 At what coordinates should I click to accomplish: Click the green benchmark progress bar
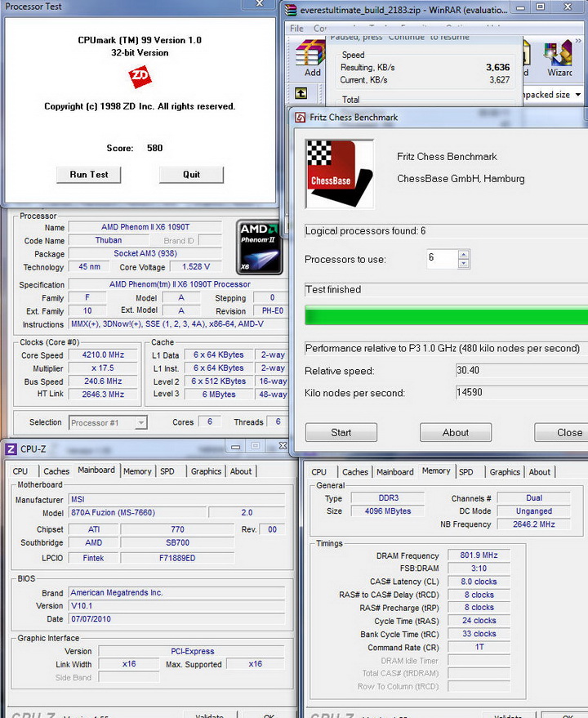[x=446, y=317]
